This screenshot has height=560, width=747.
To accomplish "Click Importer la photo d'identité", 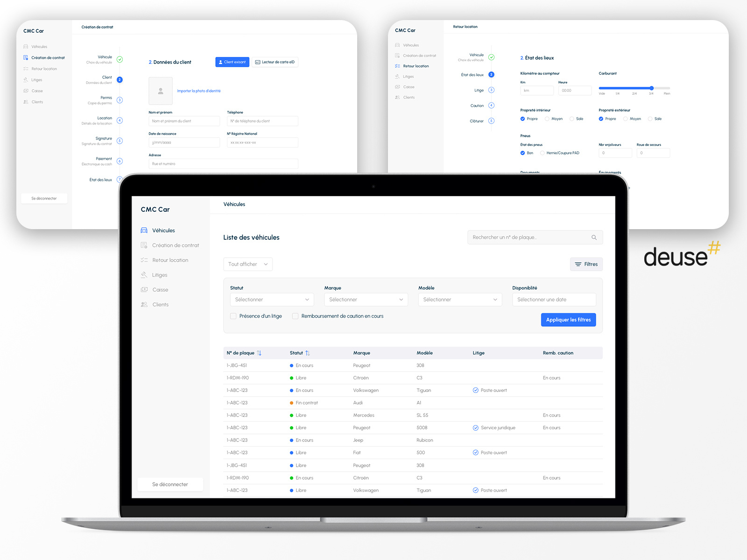I will click(198, 91).
